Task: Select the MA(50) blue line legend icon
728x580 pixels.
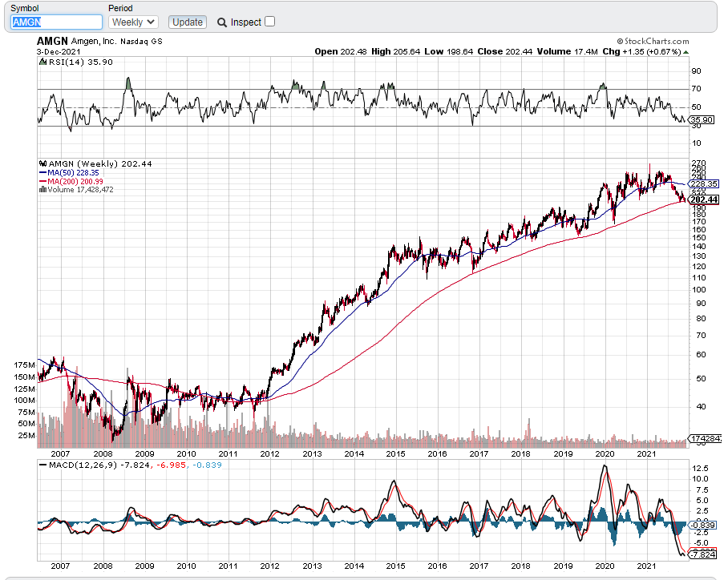Action: point(42,171)
